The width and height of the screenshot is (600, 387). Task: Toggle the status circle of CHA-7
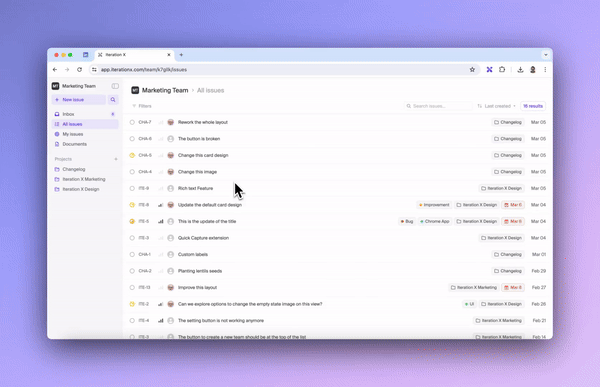[x=132, y=122]
